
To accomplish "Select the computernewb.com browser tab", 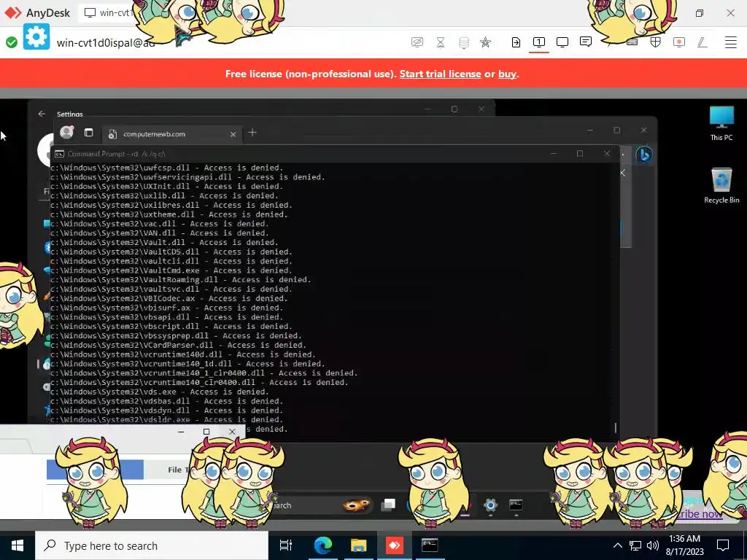I will (171, 134).
